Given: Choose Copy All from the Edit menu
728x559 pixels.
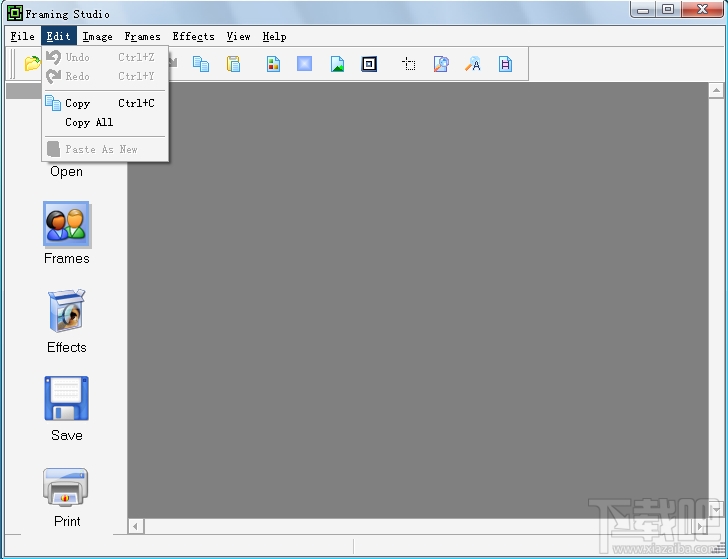Looking at the screenshot, I should pyautogui.click(x=105, y=123).
